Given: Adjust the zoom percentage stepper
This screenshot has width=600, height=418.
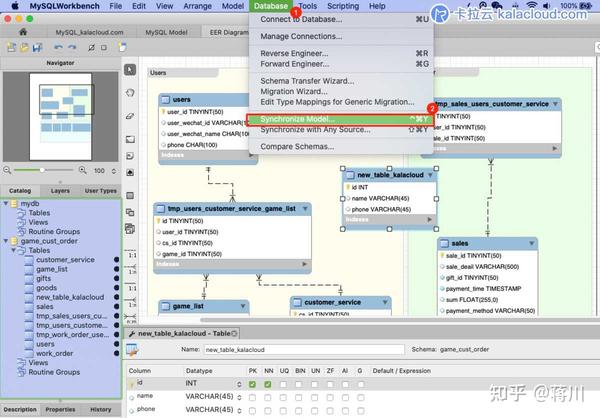Looking at the screenshot, I should pyautogui.click(x=114, y=171).
